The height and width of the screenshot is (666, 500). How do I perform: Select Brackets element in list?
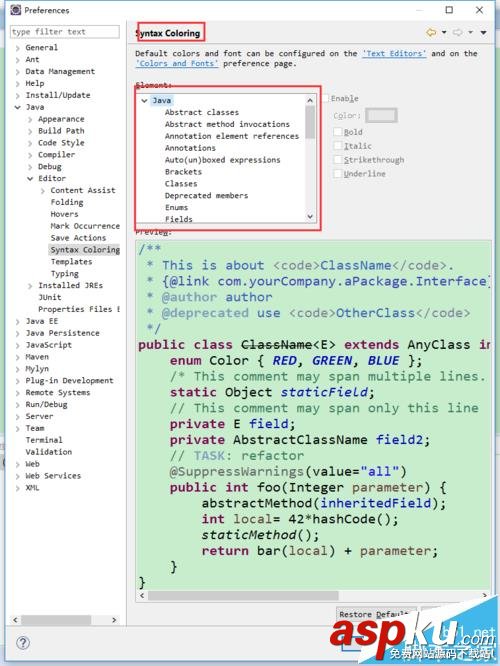183,172
